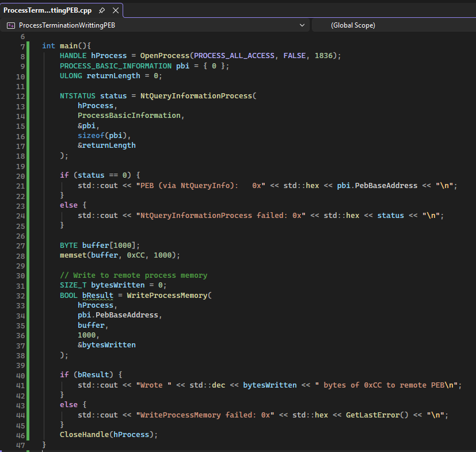
Task: Click PROCESS_BASIC_INFORMATION type on line 9
Action: point(116,66)
